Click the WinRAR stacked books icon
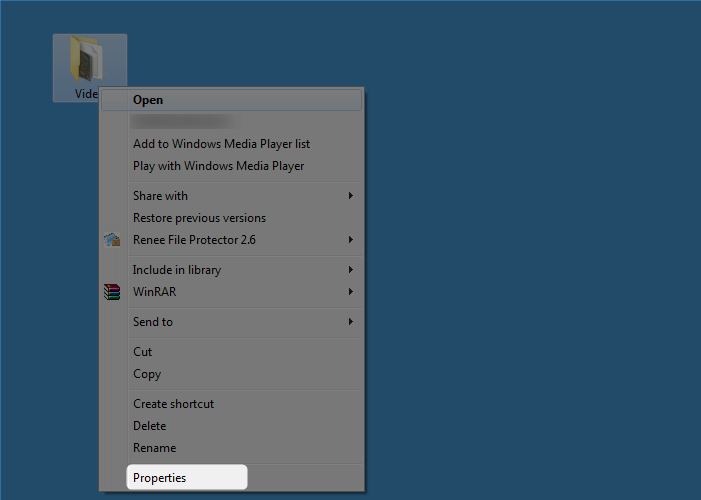The height and width of the screenshot is (500, 701). click(112, 292)
